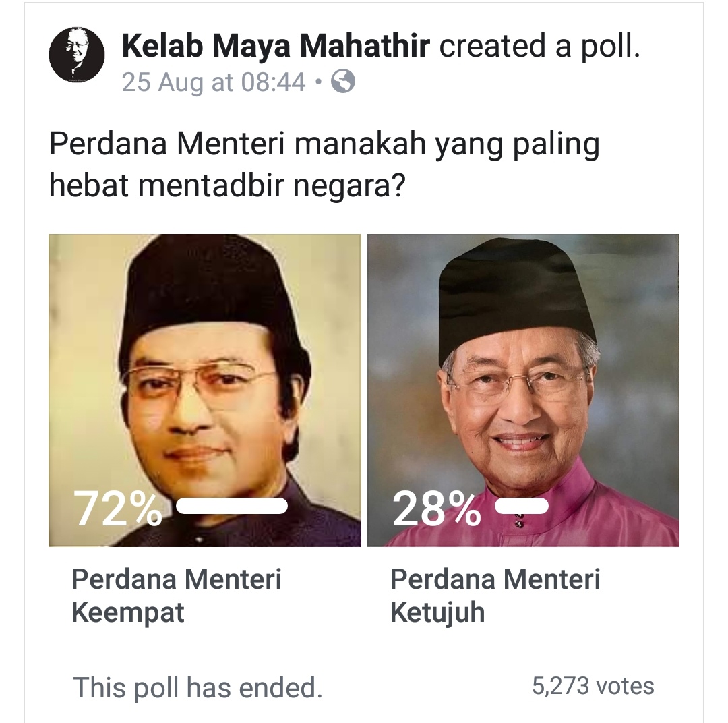Click the public globe privacy icon
The image size is (728, 723).
click(x=343, y=82)
